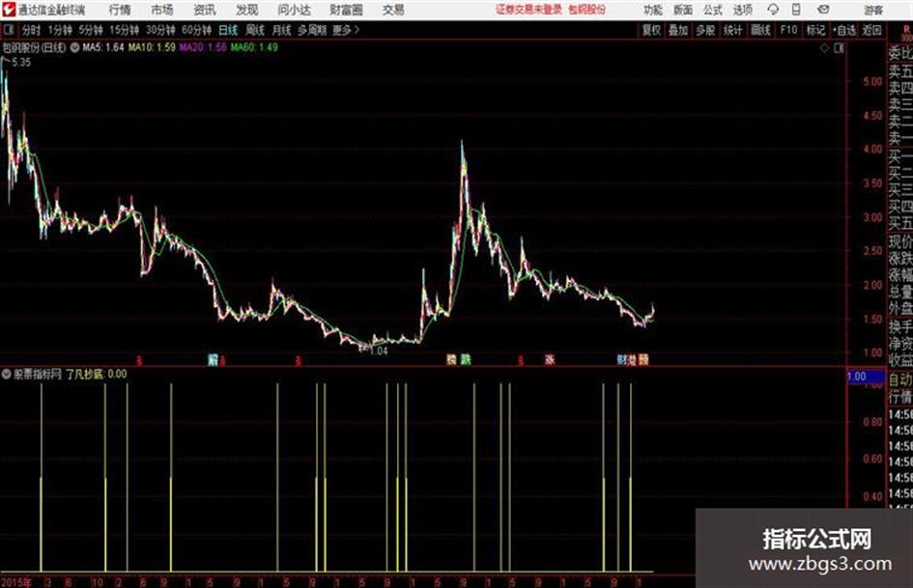Select the 月线 monthly period tab
Image resolution: width=913 pixels, height=588 pixels.
coord(281,30)
